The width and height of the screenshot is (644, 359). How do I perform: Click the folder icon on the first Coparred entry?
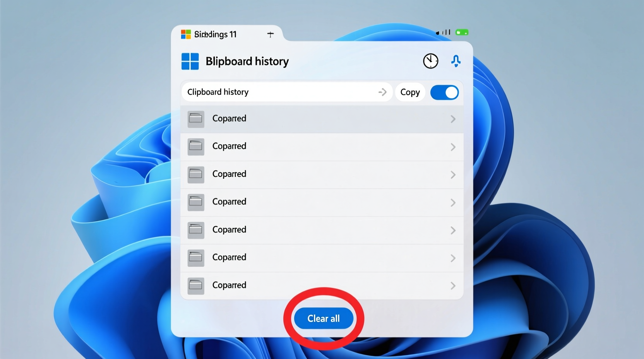196,119
